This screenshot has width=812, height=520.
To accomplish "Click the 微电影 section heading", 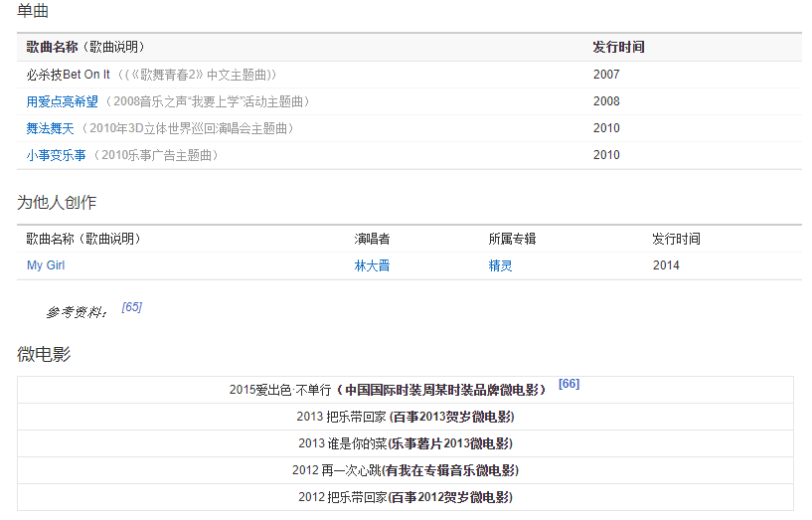I will pyautogui.click(x=44, y=354).
